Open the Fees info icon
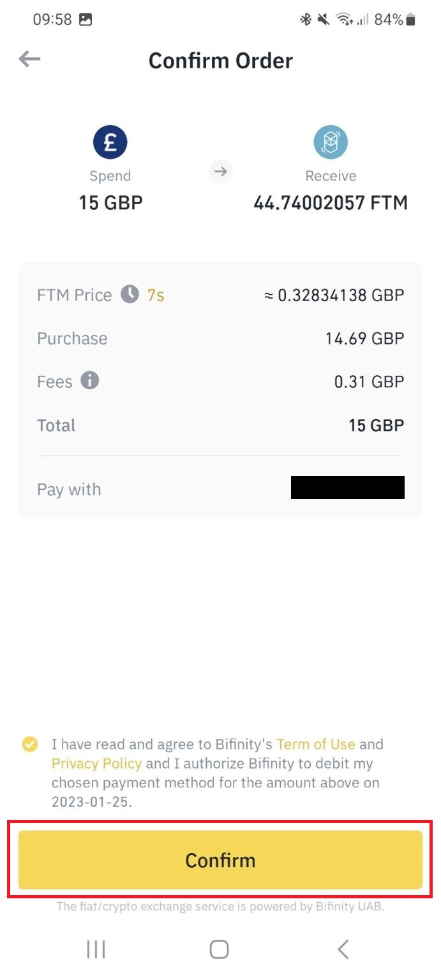This screenshot has height=980, width=441. click(x=90, y=381)
